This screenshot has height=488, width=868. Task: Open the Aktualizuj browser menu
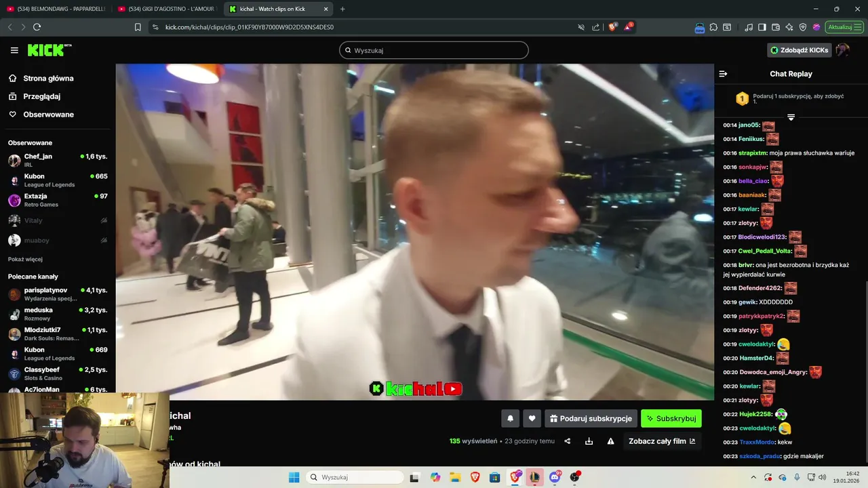[844, 27]
